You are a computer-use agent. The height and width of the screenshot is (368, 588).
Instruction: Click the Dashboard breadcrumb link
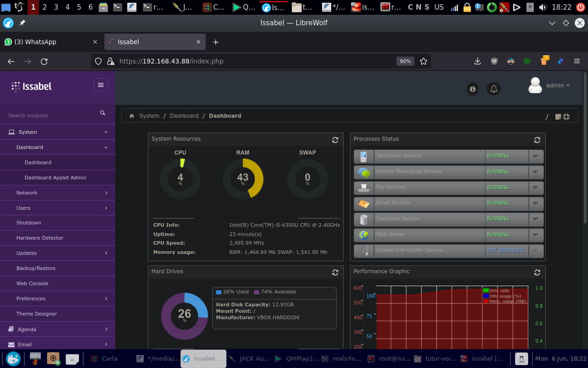[184, 116]
